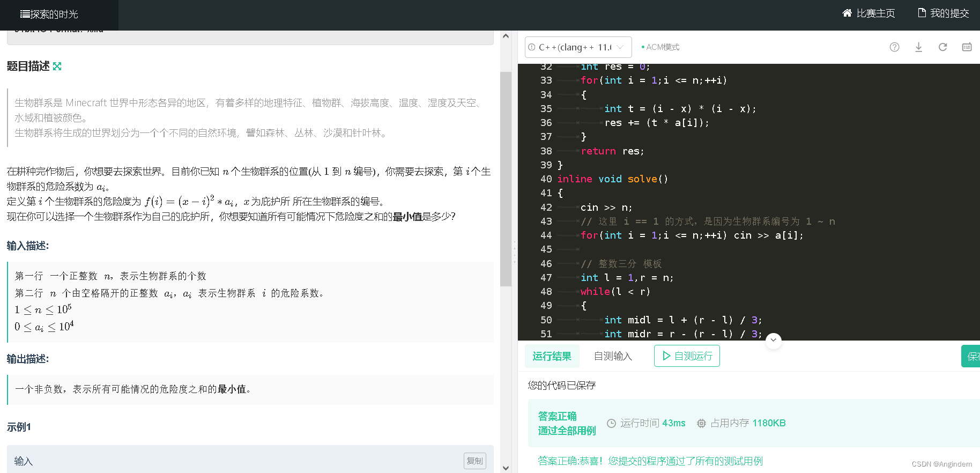The width and height of the screenshot is (980, 473).
Task: Click the document icon beside 我的提交
Action: (922, 13)
